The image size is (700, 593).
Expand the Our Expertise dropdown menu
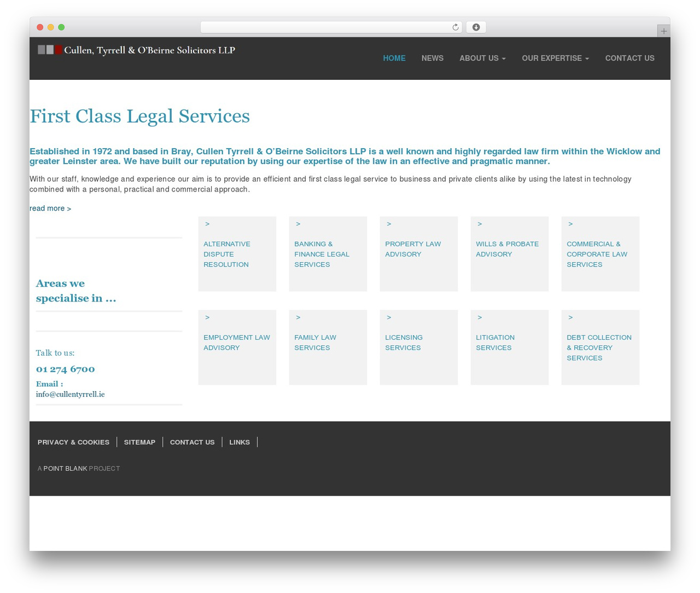[x=555, y=58]
